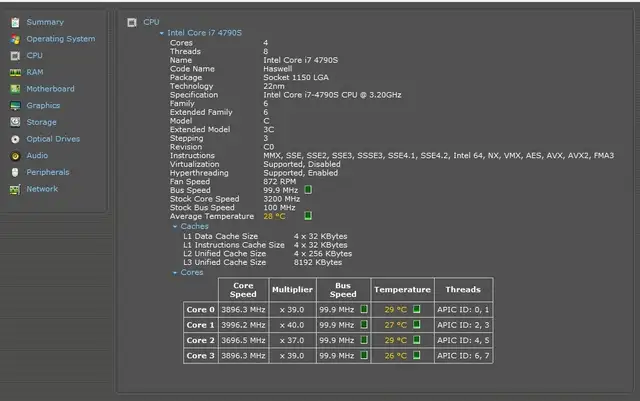
Task: Click the Threads column header
Action: click(x=463, y=290)
